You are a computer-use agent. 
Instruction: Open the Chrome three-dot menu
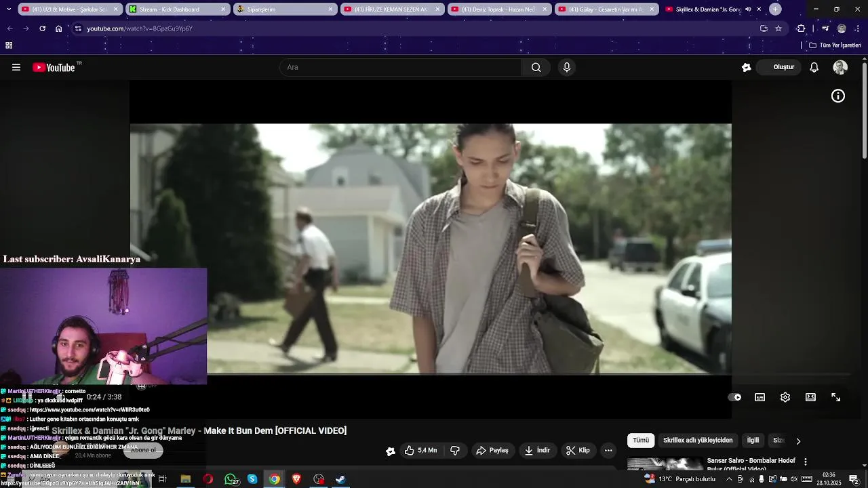click(x=858, y=28)
